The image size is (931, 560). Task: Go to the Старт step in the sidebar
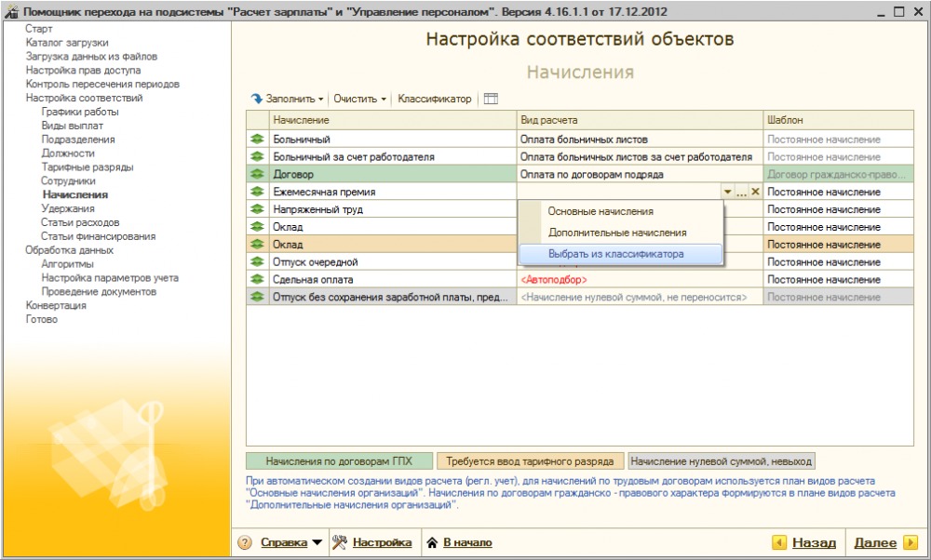38,29
